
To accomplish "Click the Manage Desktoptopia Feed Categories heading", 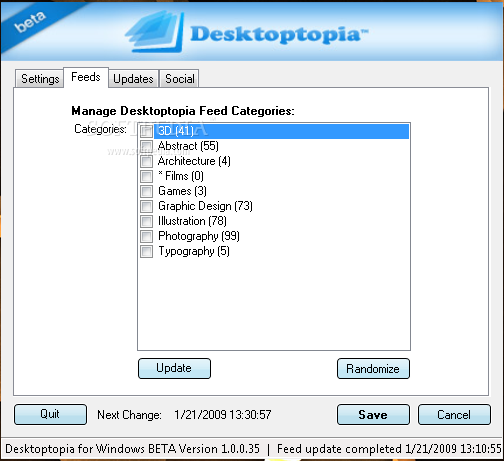I will click(x=183, y=111).
